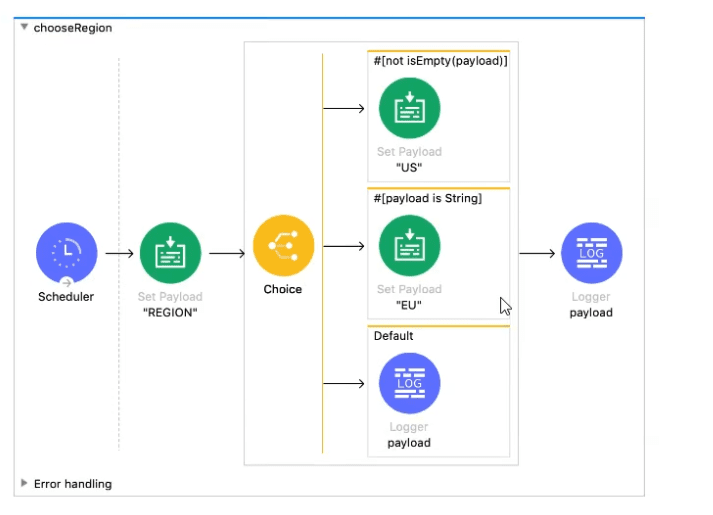The width and height of the screenshot is (713, 515).
Task: Select the #[not isEmpty(payload)] branch header
Action: coord(441,61)
